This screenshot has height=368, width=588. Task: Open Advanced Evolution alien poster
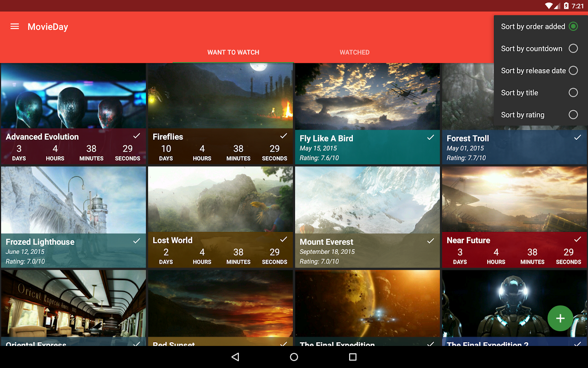pos(73,96)
